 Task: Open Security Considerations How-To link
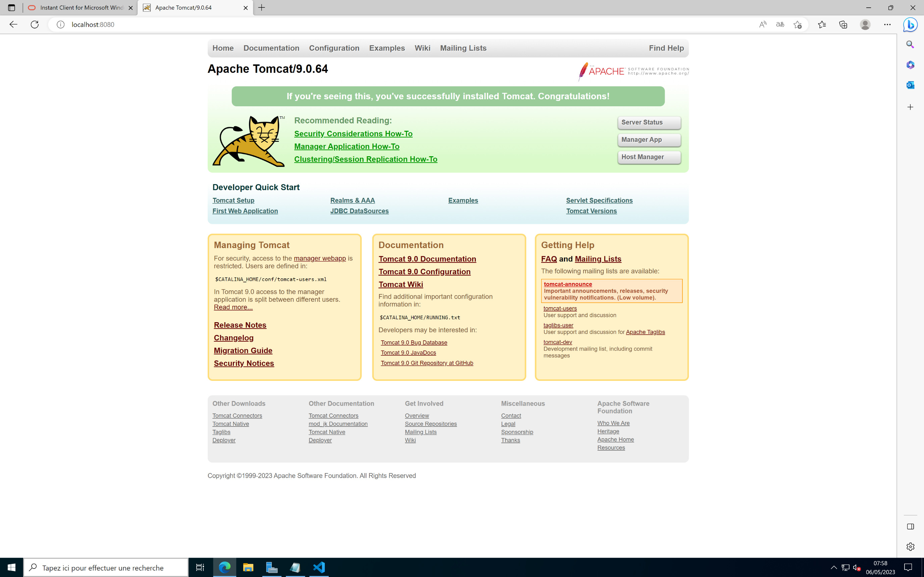(353, 133)
